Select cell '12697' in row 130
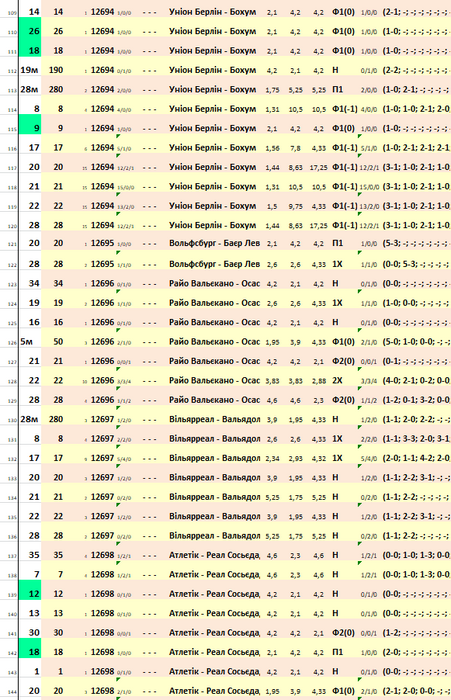The width and height of the screenshot is (451, 700). 102,419
